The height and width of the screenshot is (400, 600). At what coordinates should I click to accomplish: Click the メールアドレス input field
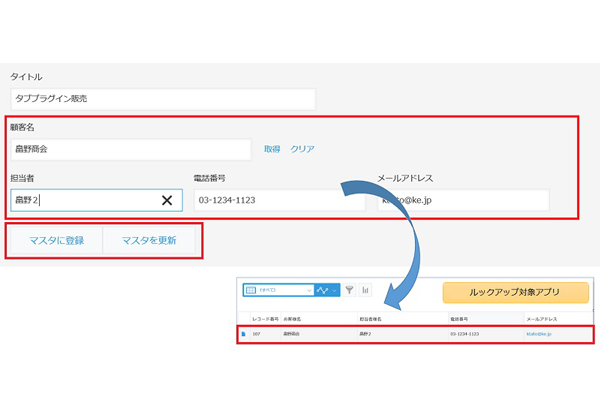462,200
